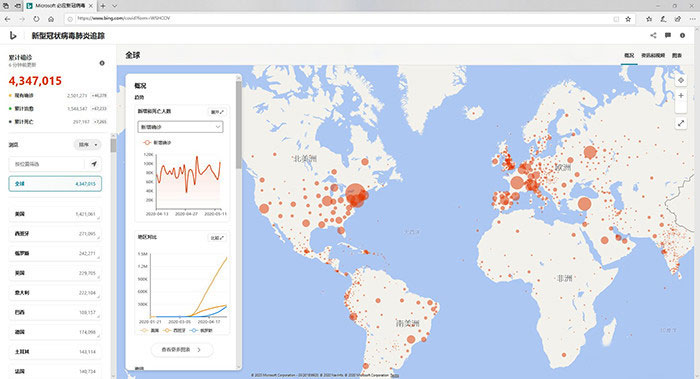Image resolution: width=700 pixels, height=379 pixels.
Task: Click the filter by location input field
Action: pyautogui.click(x=47, y=164)
